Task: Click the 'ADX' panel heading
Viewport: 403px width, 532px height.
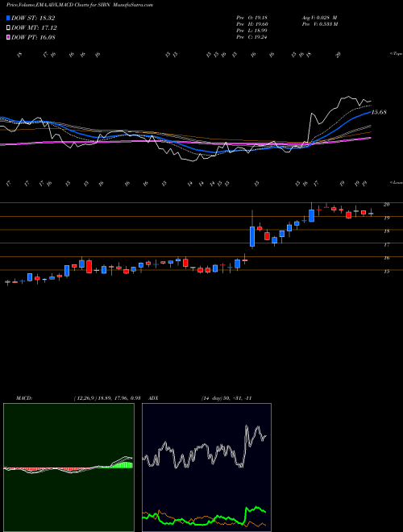Action: pos(154,398)
